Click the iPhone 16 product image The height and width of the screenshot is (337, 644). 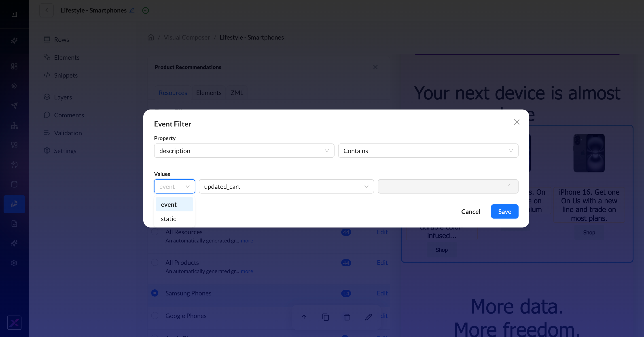(589, 153)
